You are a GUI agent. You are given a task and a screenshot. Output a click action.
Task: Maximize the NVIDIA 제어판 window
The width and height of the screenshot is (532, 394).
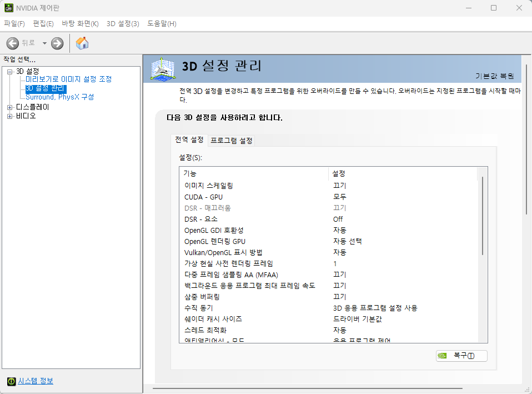click(494, 8)
